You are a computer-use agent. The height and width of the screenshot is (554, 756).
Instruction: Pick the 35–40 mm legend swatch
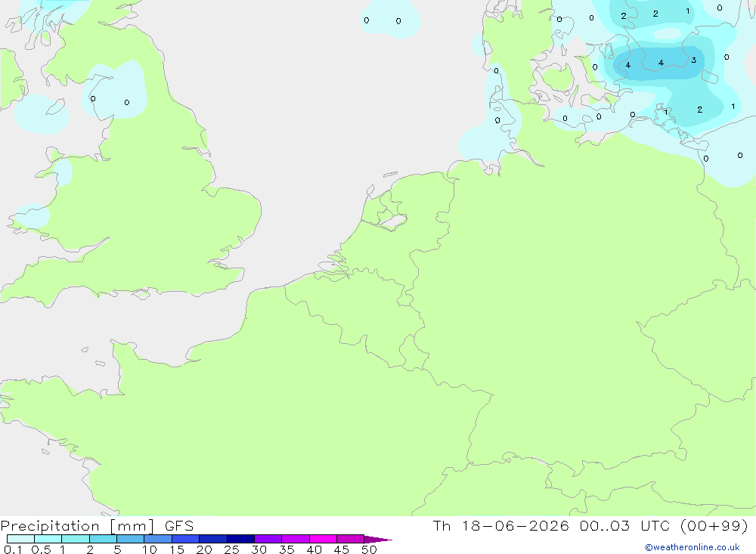click(x=296, y=539)
